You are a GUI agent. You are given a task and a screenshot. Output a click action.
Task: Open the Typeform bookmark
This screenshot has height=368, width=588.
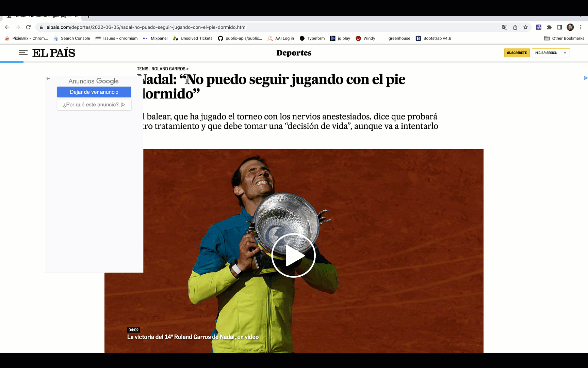tap(312, 39)
